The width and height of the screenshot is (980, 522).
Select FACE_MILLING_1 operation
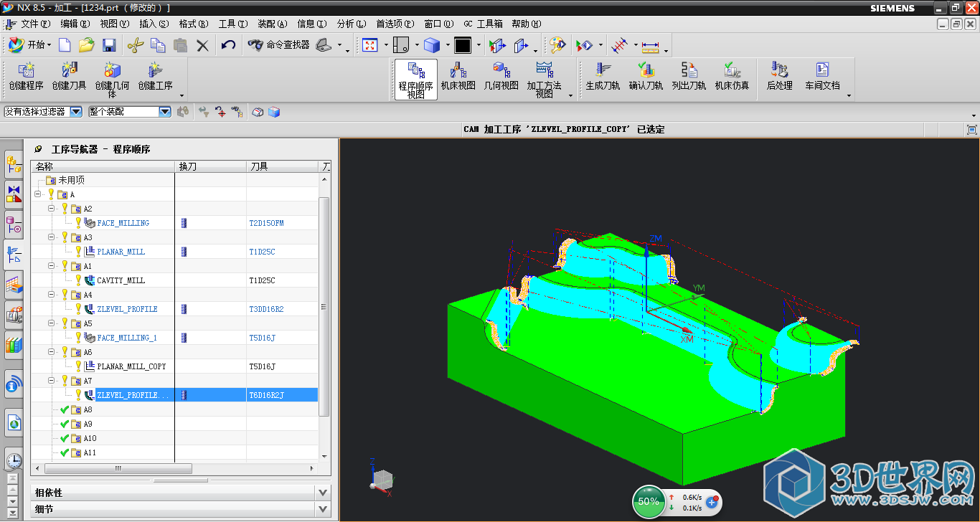[x=126, y=338]
